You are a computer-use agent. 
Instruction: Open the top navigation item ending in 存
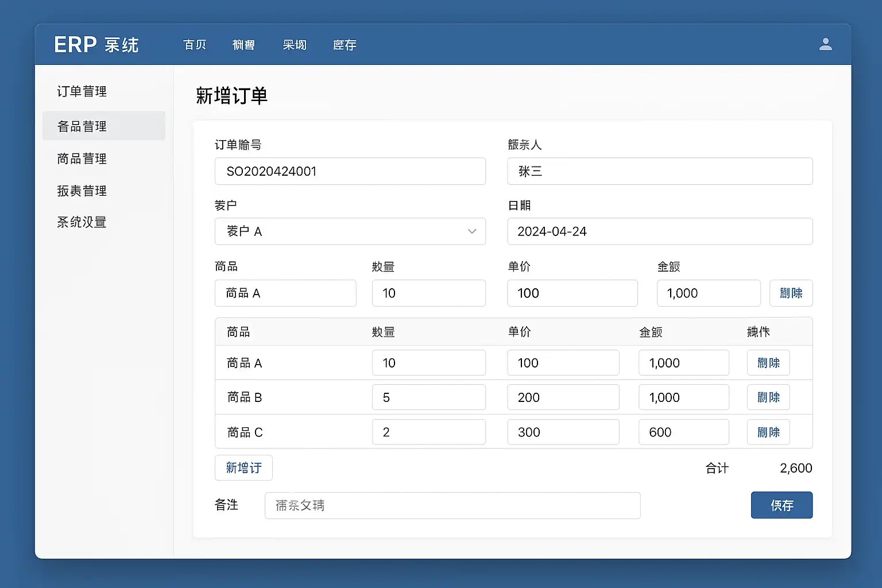click(345, 45)
